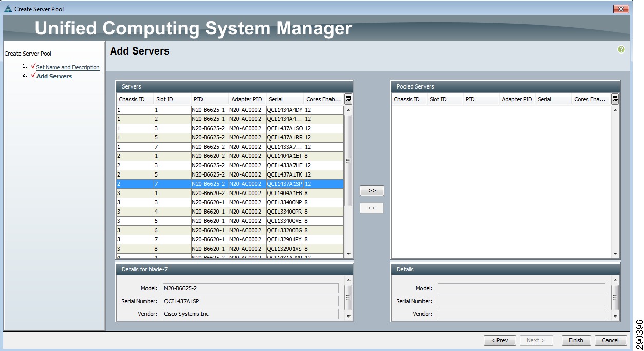The width and height of the screenshot is (644, 351).
Task: Sort Servers table by Slot ID header
Action: [173, 99]
